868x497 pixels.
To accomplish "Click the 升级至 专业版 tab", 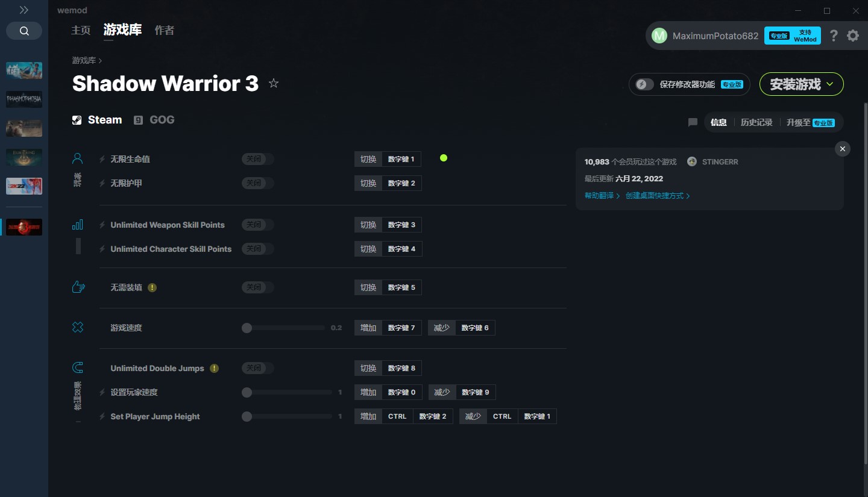I will pos(811,122).
